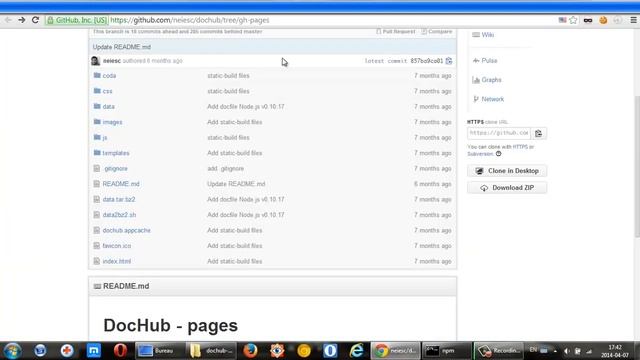Image resolution: width=640 pixels, height=360 pixels.
Task: Open the js folder
Action: coord(105,138)
